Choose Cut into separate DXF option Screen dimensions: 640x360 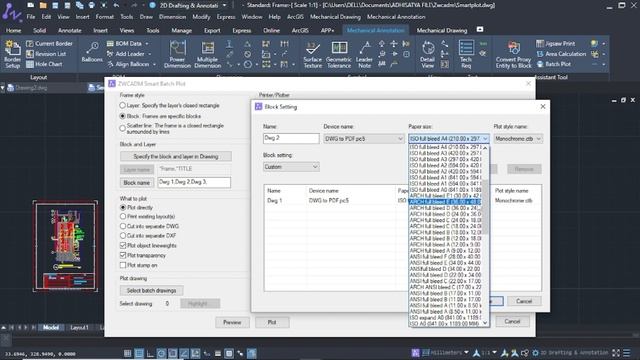123,236
